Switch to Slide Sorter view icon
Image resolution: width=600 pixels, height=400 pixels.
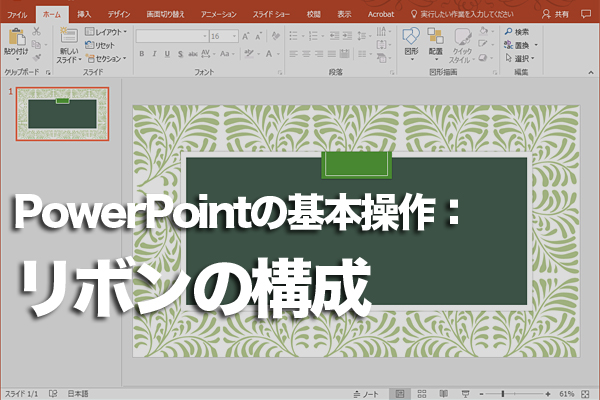coord(422,394)
